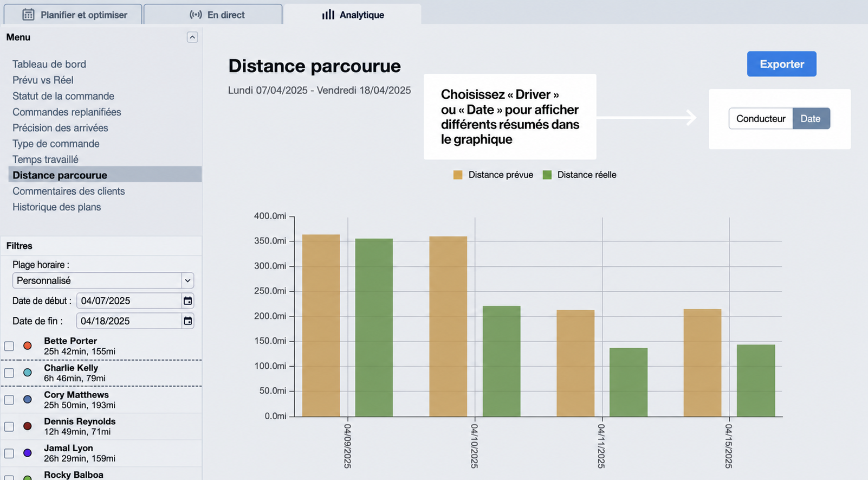
Task: Go to Statut de la commande
Action: pyautogui.click(x=63, y=96)
